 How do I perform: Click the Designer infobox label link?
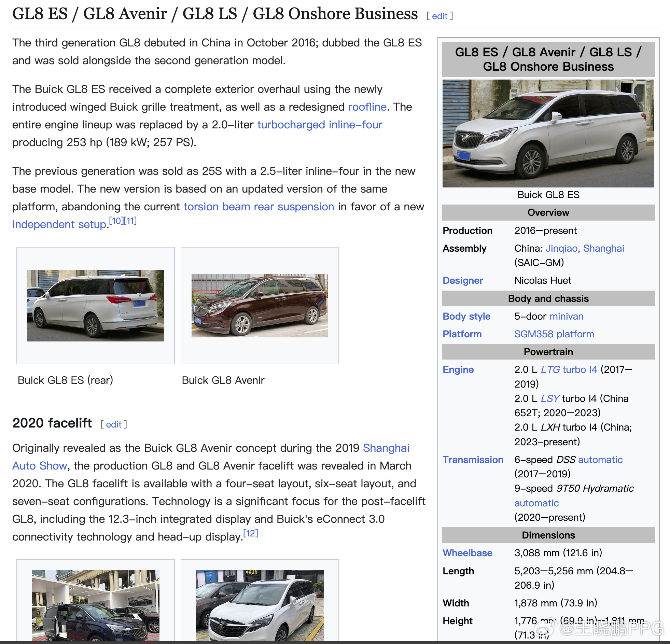tap(462, 281)
